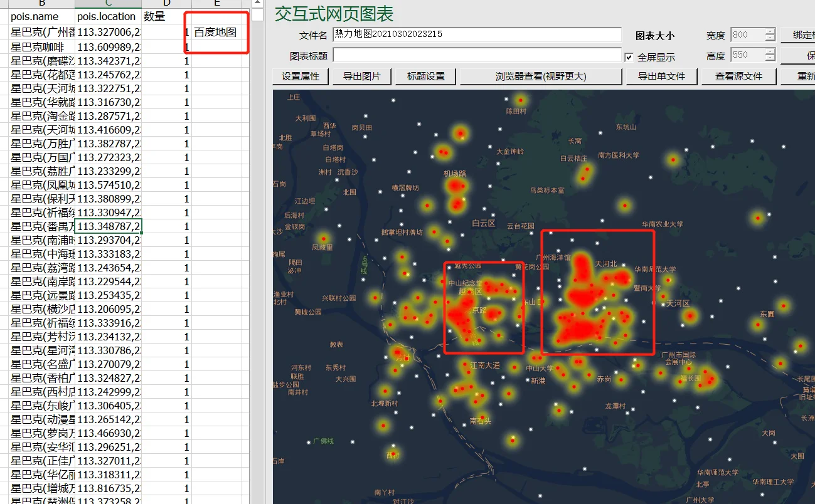The image size is (815, 504).
Task: Select the active cell starting 113.348787
Action: pyautogui.click(x=108, y=226)
